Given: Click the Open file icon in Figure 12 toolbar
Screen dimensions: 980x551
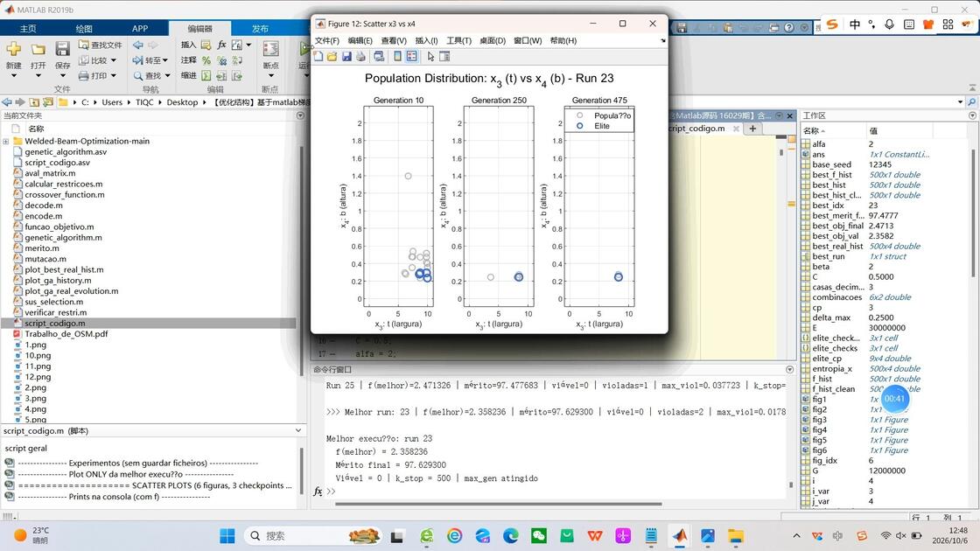Looking at the screenshot, I should click(x=332, y=56).
